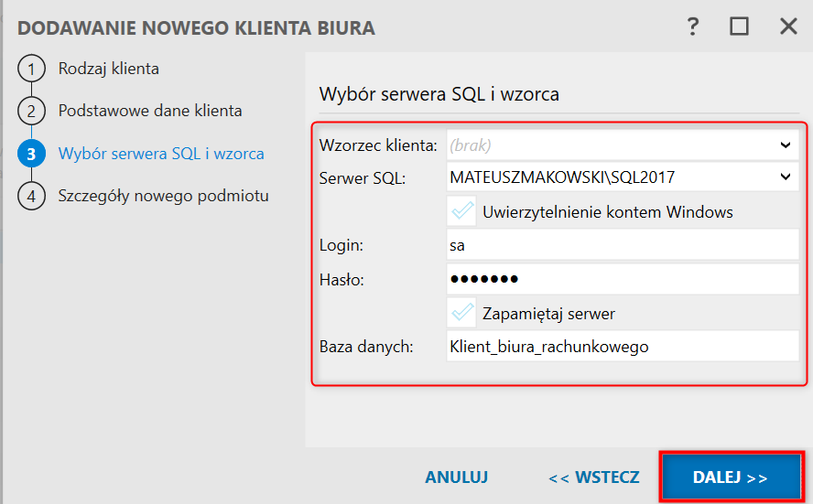Screen dimensions: 813x504
Task: Toggle Zapamiętaj serwer checkbox
Action: coord(462,314)
